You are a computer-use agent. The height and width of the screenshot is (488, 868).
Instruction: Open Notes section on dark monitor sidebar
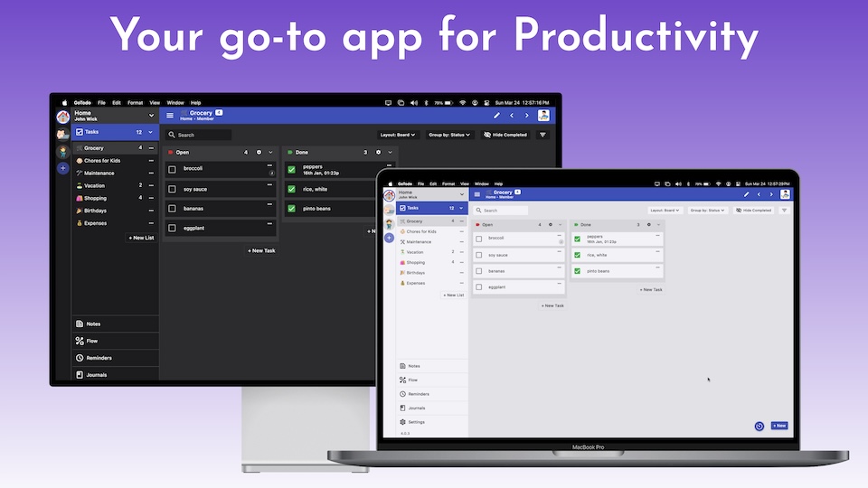tap(115, 324)
